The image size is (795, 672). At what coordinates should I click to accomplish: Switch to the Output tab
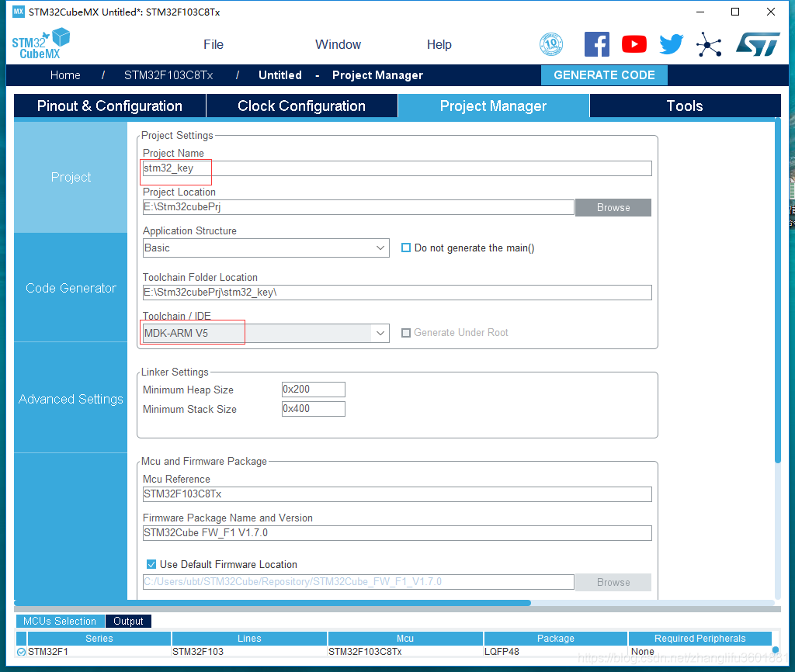tap(128, 622)
